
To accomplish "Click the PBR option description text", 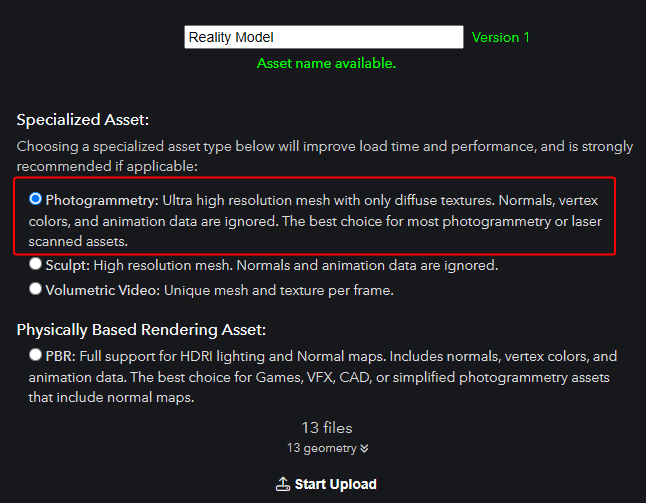I will pyautogui.click(x=323, y=377).
